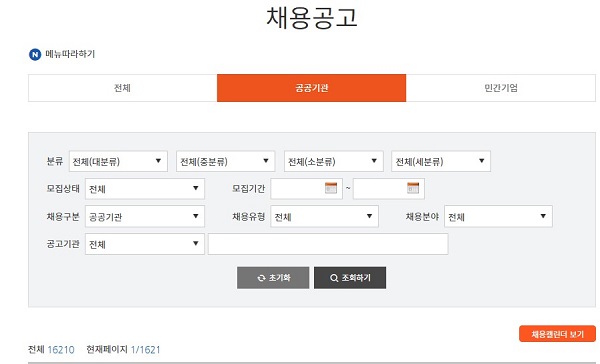Click the 분류 field label
This screenshot has width=600, height=364.
click(x=55, y=161)
